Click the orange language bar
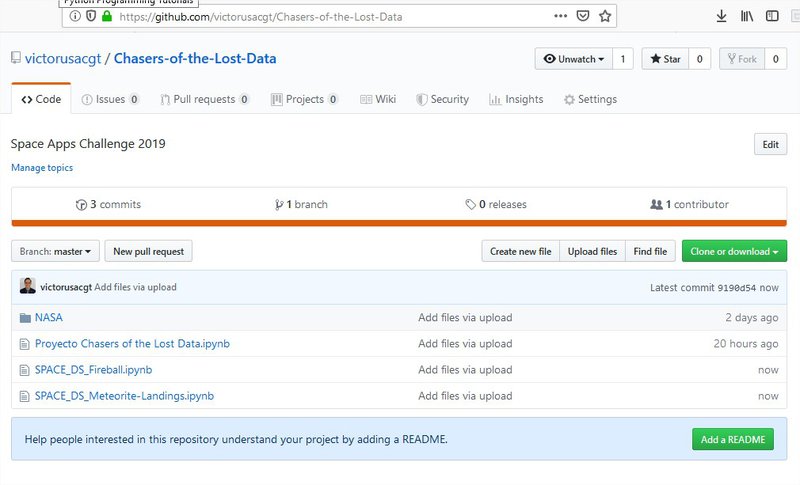 click(399, 223)
